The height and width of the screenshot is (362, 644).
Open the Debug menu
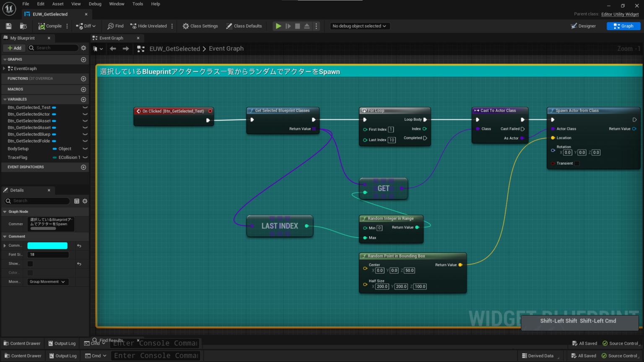[x=95, y=4]
